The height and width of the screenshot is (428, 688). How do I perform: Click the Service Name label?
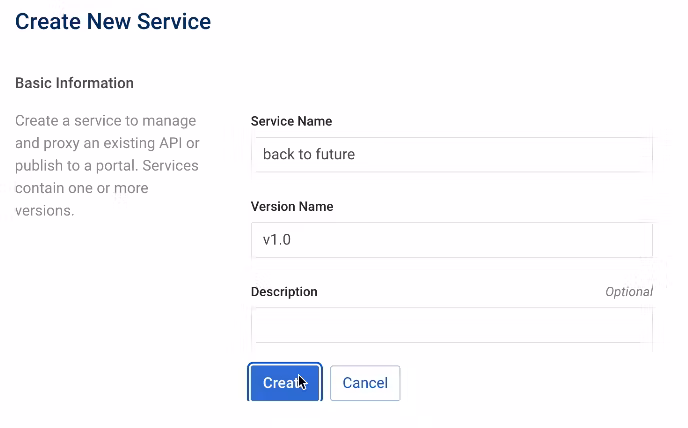[x=291, y=121]
